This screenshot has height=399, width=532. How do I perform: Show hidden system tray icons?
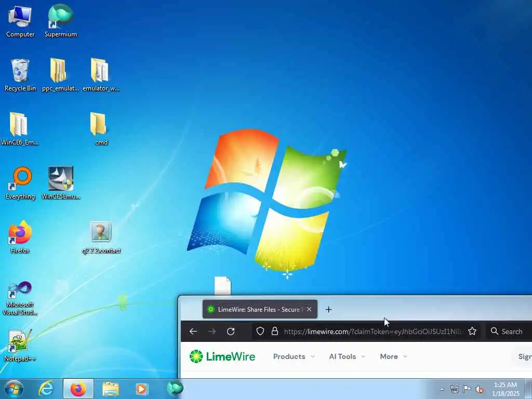coord(442,389)
